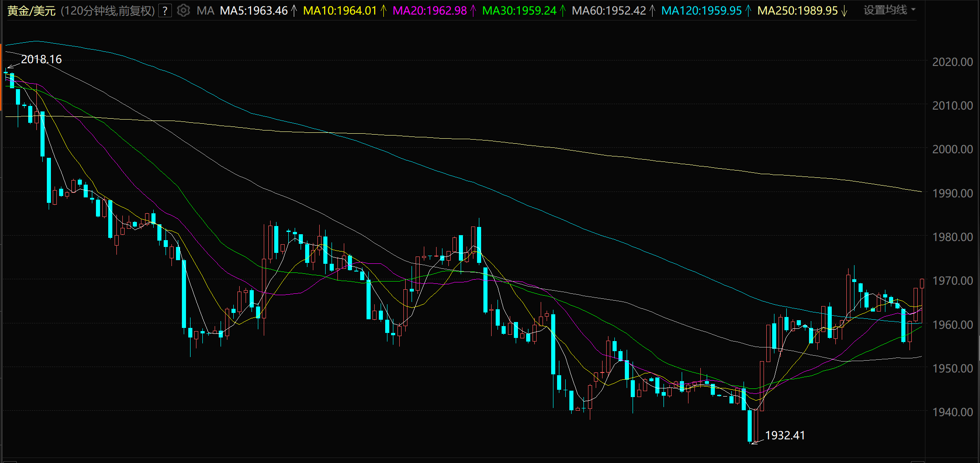This screenshot has width=980, height=463.
Task: Click the 黄金/美元 chart title
Action: click(x=31, y=10)
